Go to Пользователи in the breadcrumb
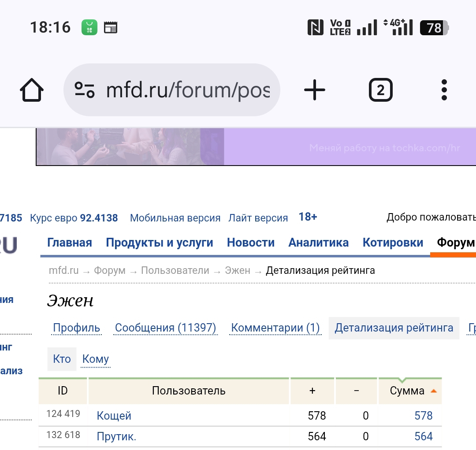The width and height of the screenshot is (476, 450). pos(175,270)
